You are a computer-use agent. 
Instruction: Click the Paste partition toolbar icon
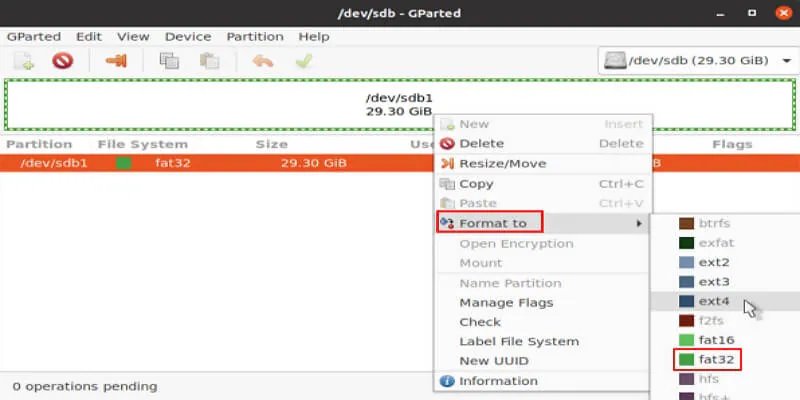coord(209,61)
